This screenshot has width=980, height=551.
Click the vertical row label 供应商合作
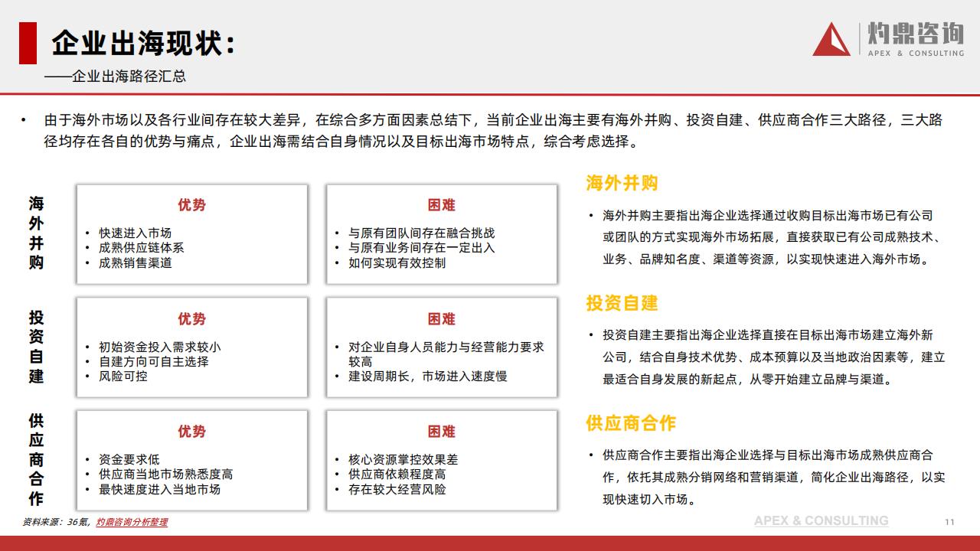click(x=36, y=459)
